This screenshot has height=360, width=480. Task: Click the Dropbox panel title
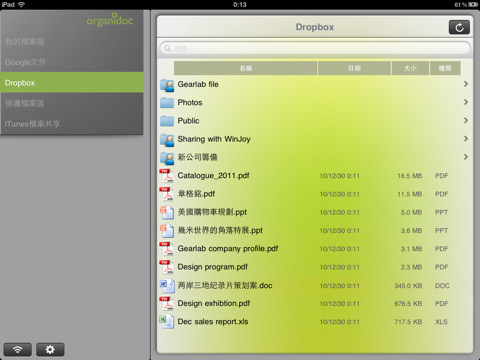[x=315, y=27]
